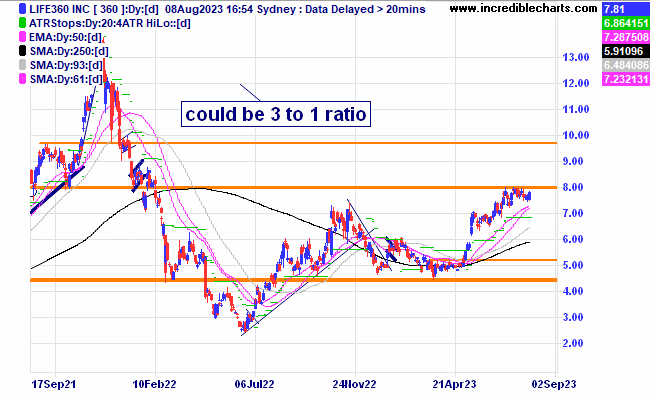The height and width of the screenshot is (395, 651).
Task: Click the 8.00 price axis label
Action: click(x=576, y=187)
